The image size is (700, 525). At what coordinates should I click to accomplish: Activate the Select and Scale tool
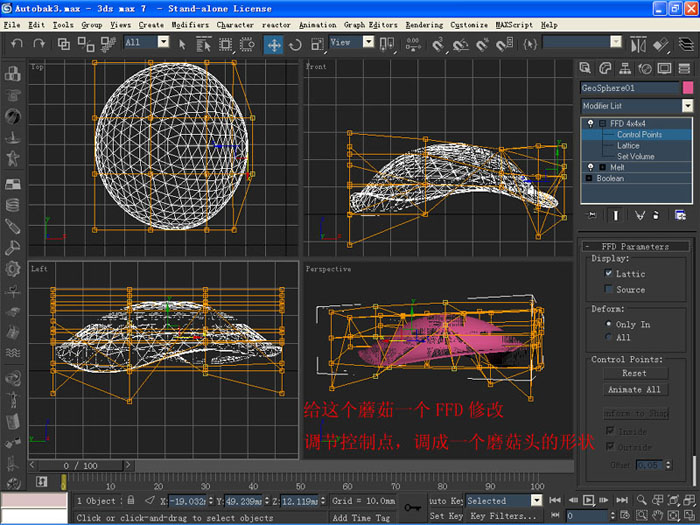tap(317, 45)
